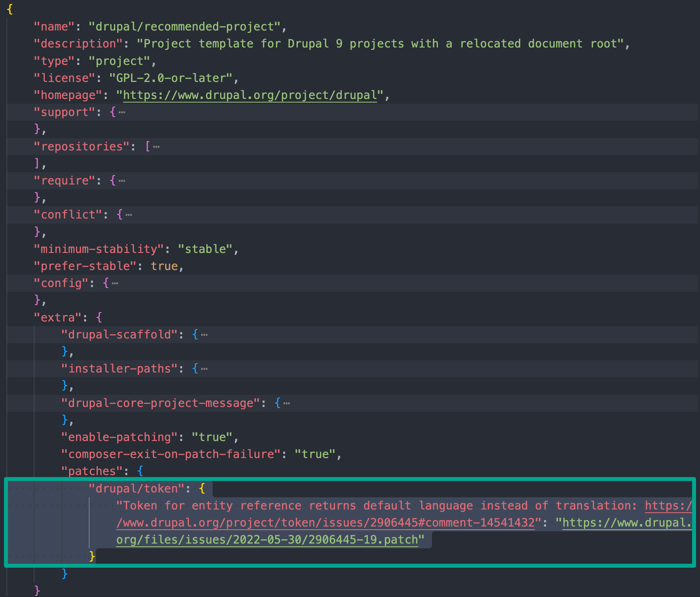Click the "minimum-stability" key
Image resolution: width=700 pixels, height=597 pixels.
coord(99,249)
